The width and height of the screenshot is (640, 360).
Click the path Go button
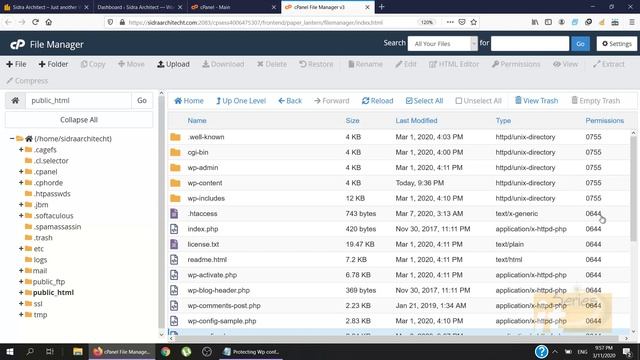[x=142, y=100]
